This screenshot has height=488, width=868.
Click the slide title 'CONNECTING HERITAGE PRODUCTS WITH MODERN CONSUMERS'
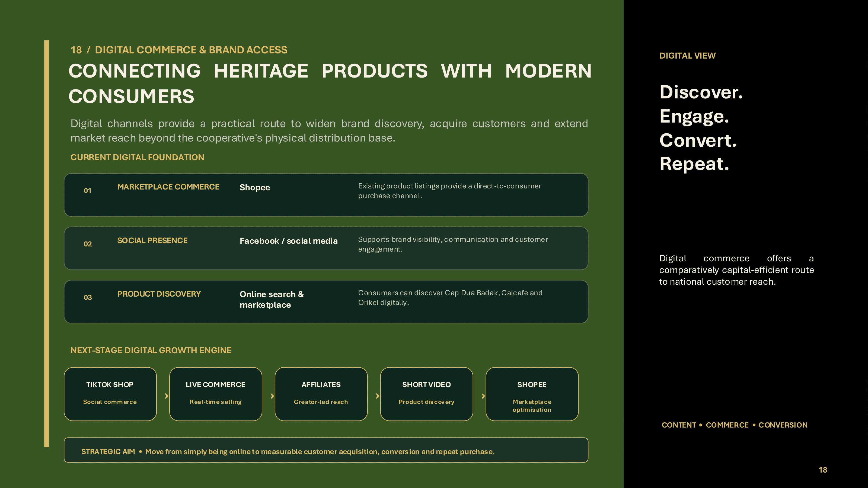pyautogui.click(x=330, y=83)
